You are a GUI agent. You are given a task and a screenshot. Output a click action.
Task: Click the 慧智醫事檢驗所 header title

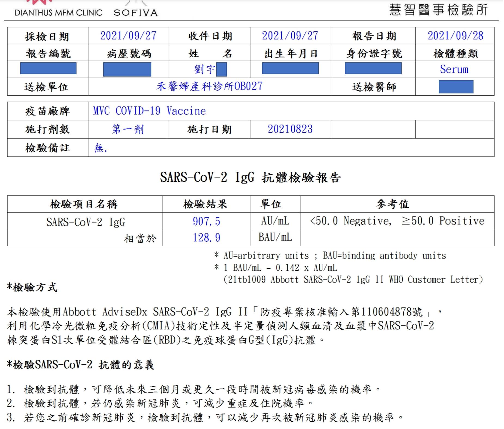pos(438,10)
